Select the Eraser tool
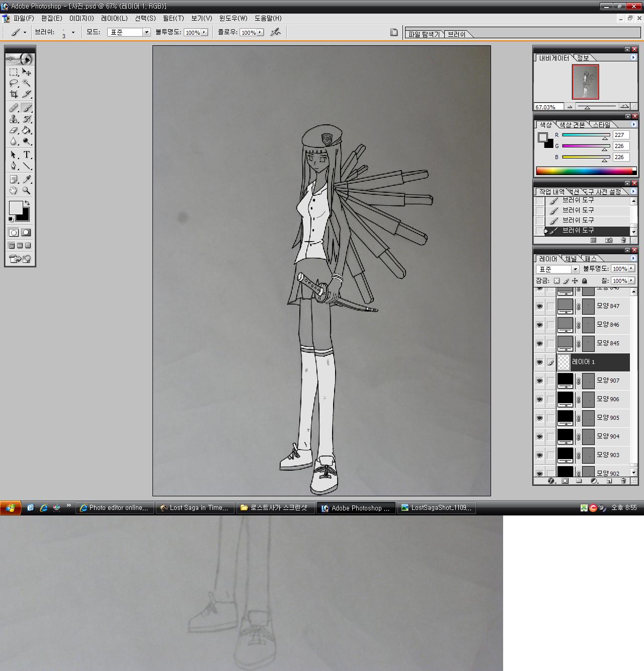This screenshot has width=644, height=671. click(14, 130)
